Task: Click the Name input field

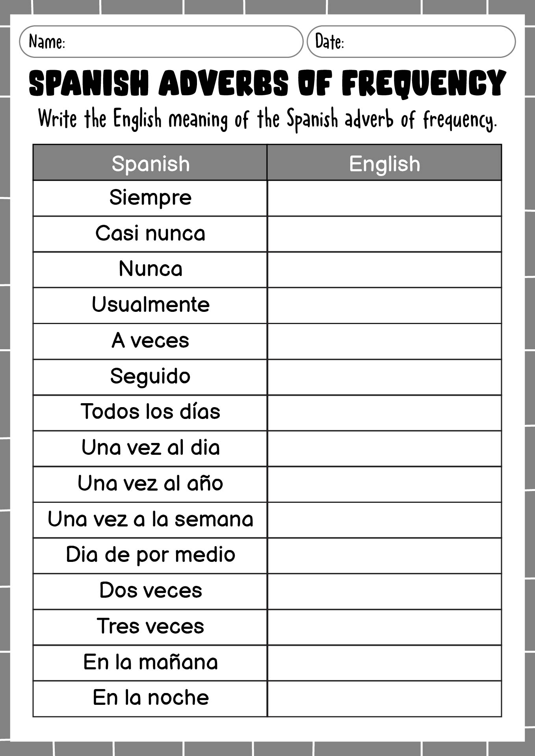Action: click(x=161, y=41)
